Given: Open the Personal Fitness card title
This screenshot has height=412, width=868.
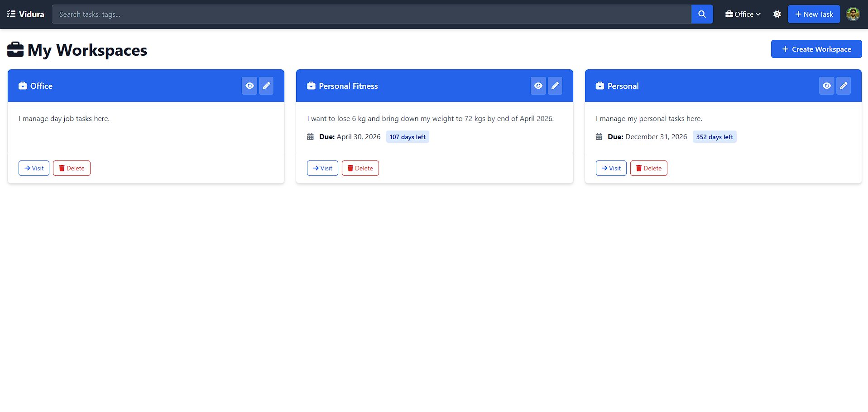Looking at the screenshot, I should 348,86.
